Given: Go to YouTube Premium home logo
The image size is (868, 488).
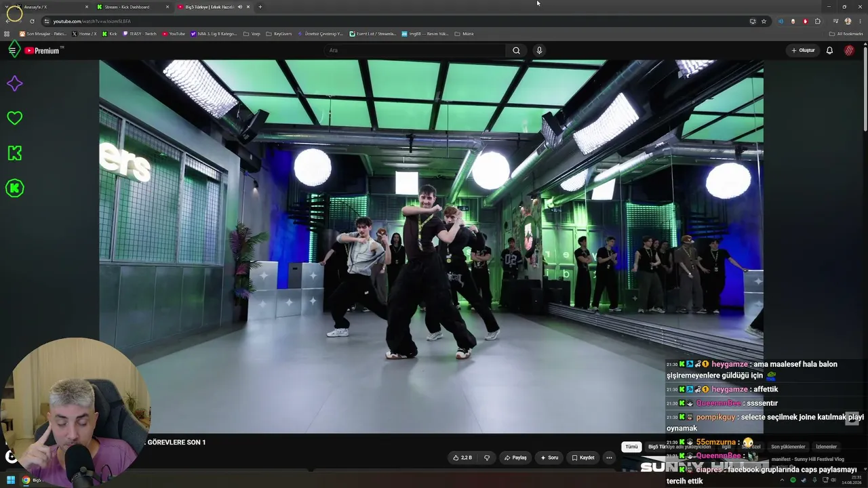Looking at the screenshot, I should coord(43,50).
